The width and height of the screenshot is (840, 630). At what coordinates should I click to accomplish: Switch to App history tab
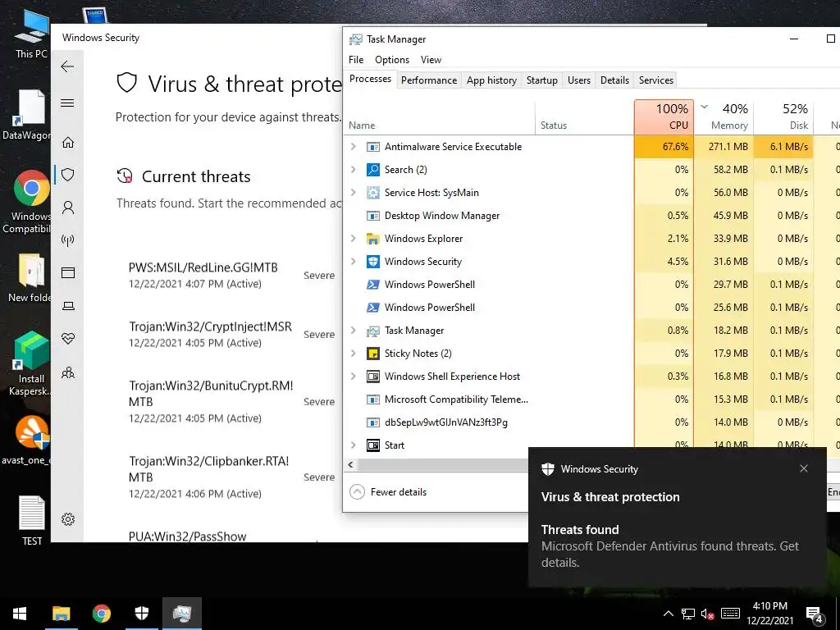pyautogui.click(x=491, y=80)
